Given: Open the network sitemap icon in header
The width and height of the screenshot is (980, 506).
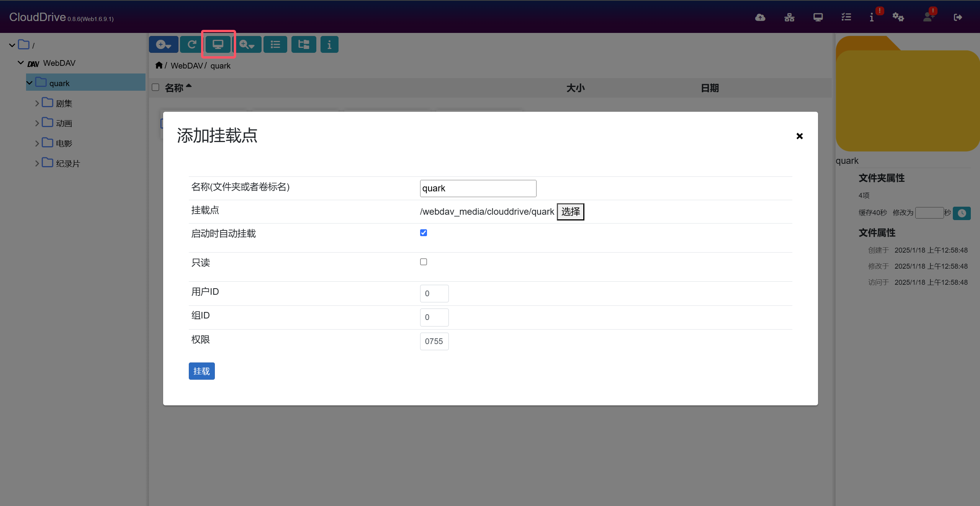Looking at the screenshot, I should click(789, 17).
